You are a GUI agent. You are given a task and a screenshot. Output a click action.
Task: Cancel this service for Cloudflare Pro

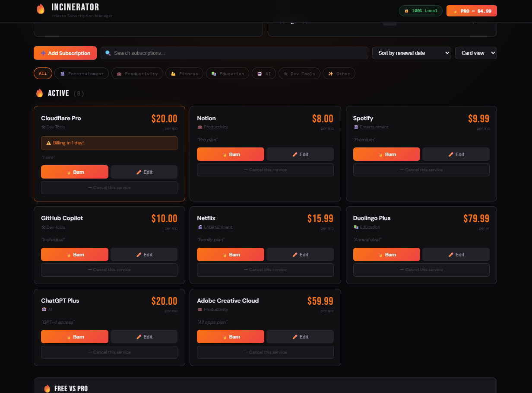coord(109,188)
